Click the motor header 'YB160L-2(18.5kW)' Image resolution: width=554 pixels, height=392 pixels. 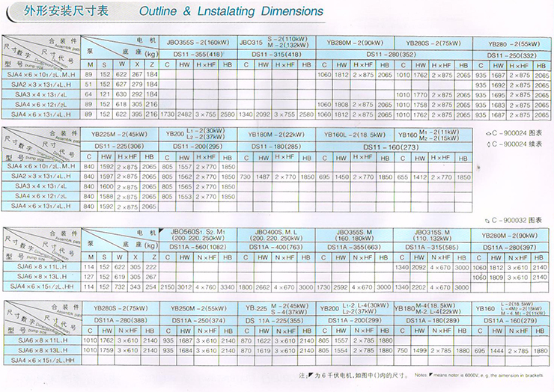(x=354, y=135)
